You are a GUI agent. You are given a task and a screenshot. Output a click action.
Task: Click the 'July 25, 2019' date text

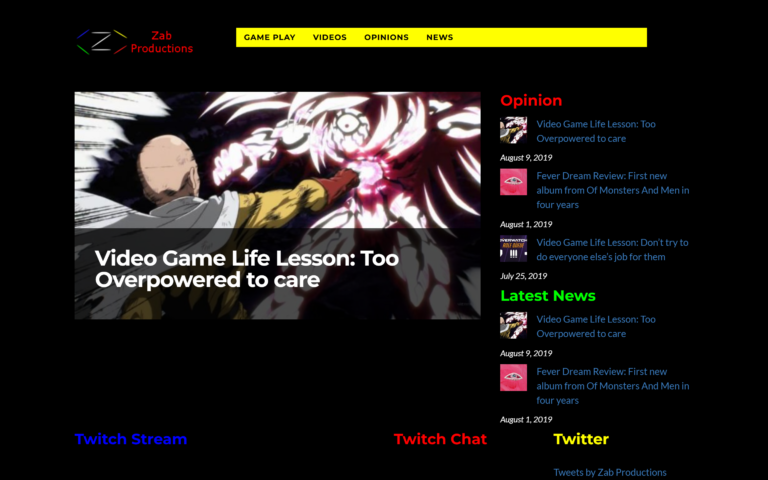coord(524,276)
